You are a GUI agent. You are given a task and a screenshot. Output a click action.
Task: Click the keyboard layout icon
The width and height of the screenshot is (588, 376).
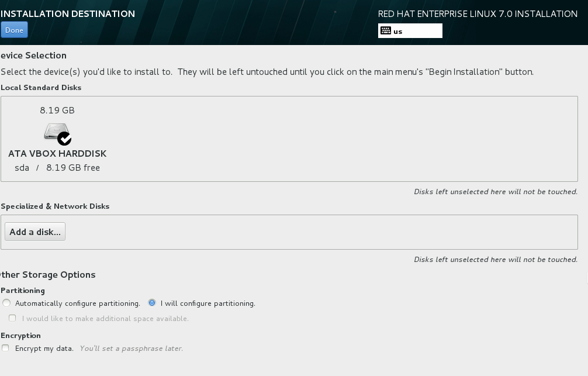pos(386,31)
